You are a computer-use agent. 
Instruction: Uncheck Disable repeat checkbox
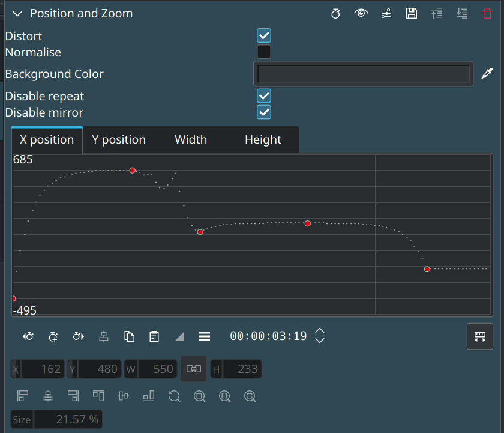[264, 96]
